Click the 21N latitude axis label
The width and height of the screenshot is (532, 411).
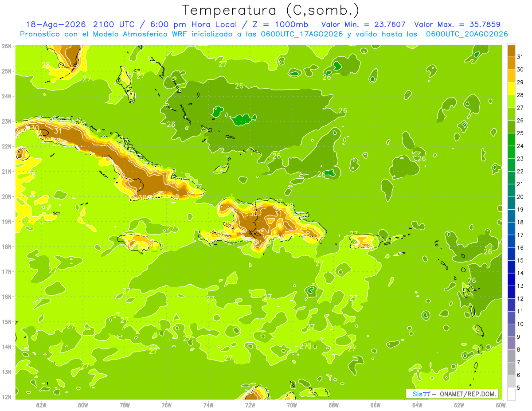(x=6, y=171)
